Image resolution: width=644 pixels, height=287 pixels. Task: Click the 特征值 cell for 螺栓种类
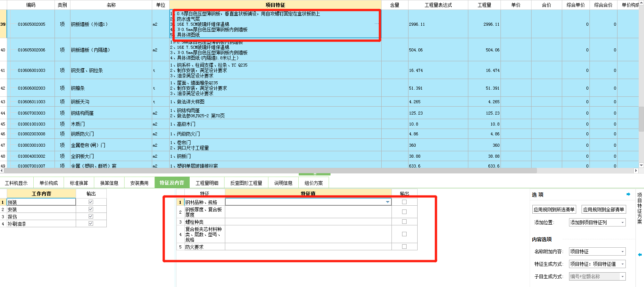point(308,222)
